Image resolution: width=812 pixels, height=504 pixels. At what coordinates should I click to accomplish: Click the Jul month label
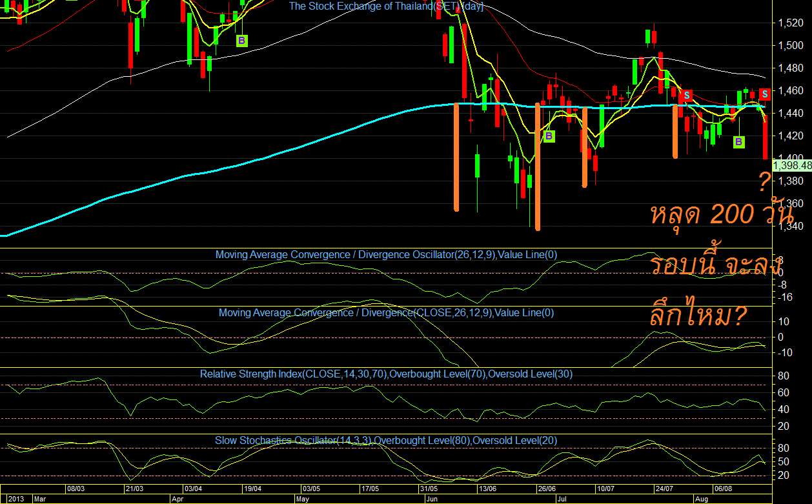pos(562,499)
